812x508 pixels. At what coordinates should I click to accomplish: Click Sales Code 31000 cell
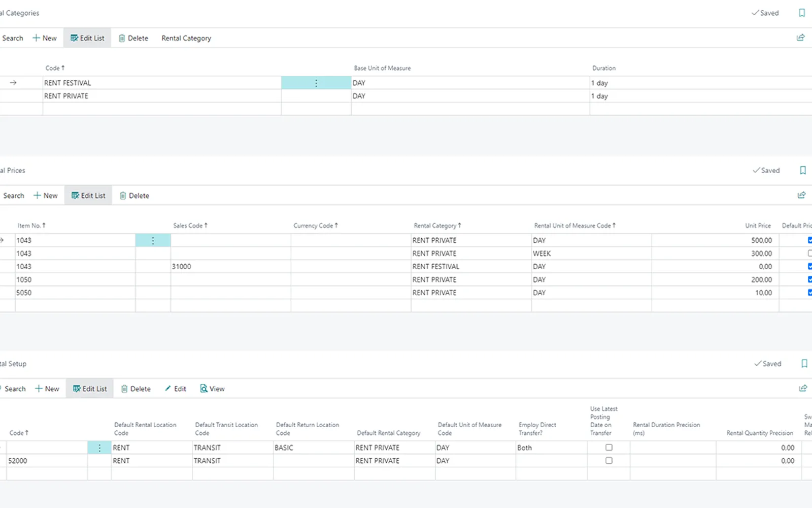(x=230, y=267)
